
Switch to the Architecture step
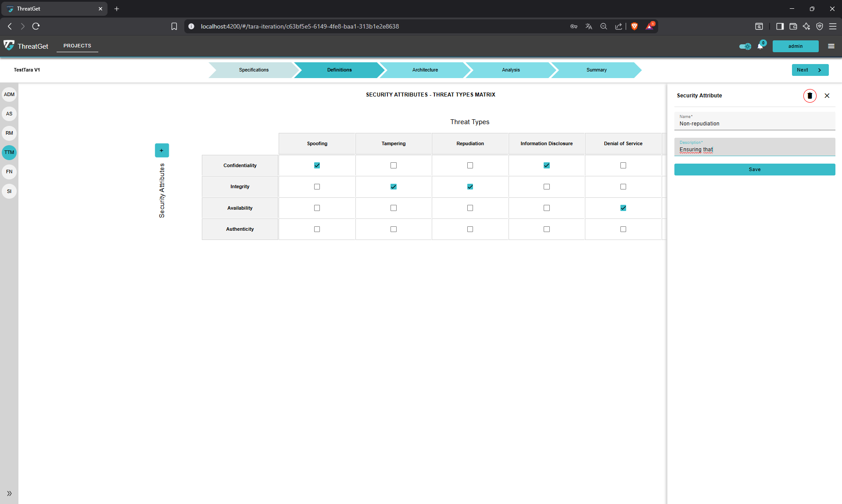(424, 70)
